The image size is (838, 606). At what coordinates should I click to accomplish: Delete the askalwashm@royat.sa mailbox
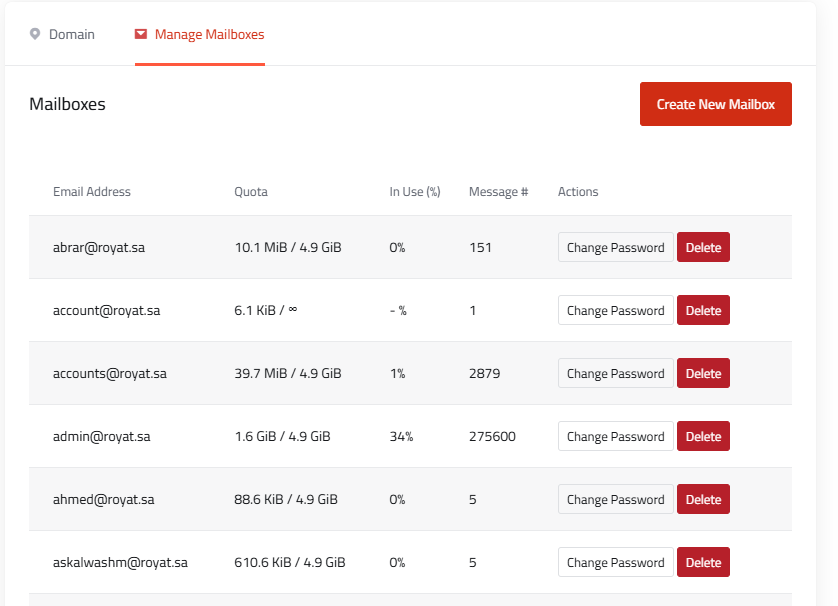click(703, 562)
